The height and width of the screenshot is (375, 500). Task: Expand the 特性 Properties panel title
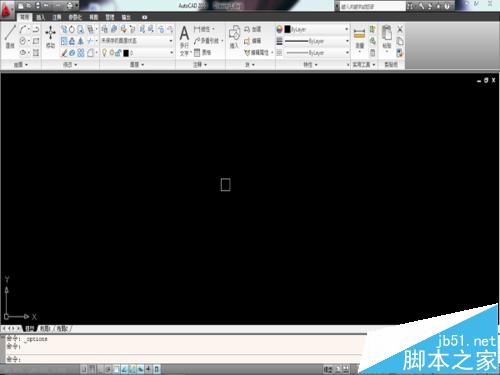coord(310,65)
